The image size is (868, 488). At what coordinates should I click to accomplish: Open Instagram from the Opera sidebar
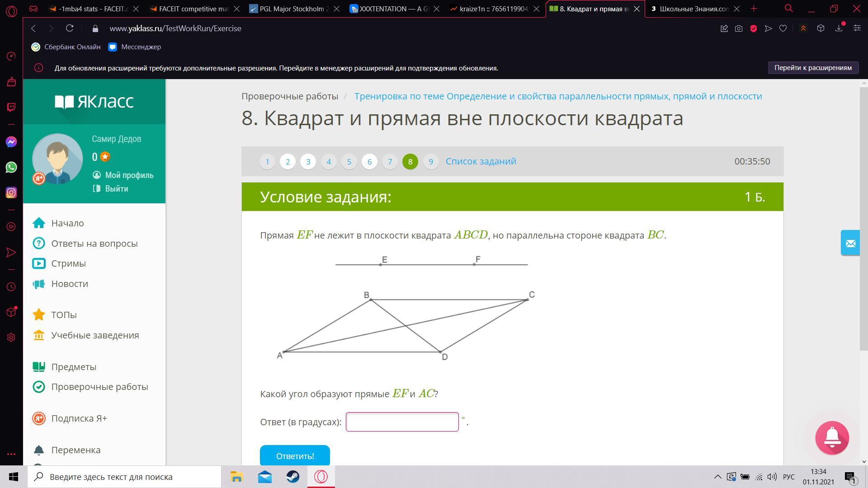(11, 192)
